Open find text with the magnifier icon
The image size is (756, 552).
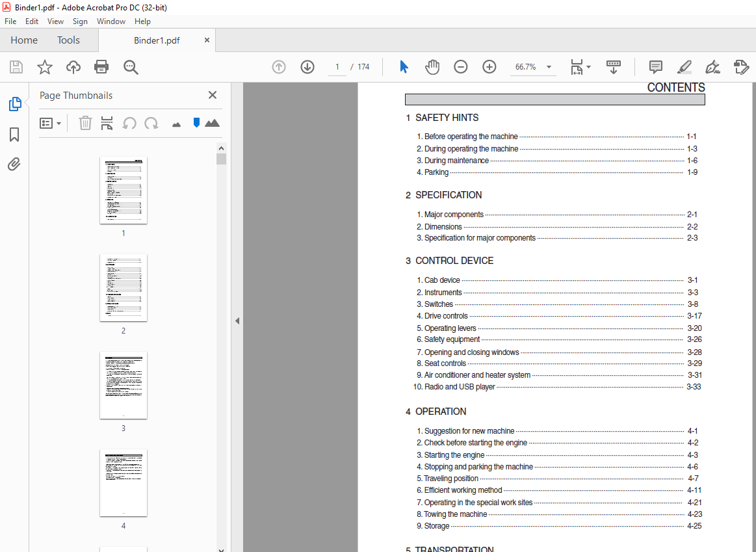point(131,67)
